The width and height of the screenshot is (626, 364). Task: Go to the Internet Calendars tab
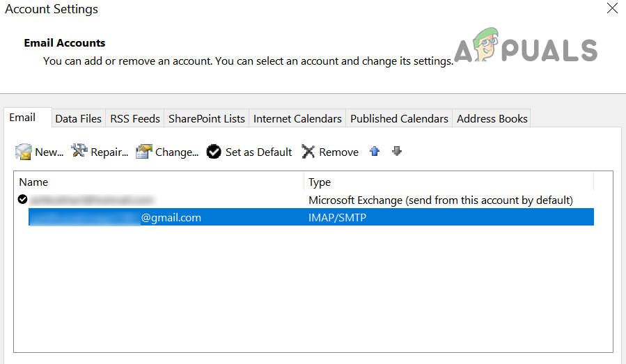[297, 119]
